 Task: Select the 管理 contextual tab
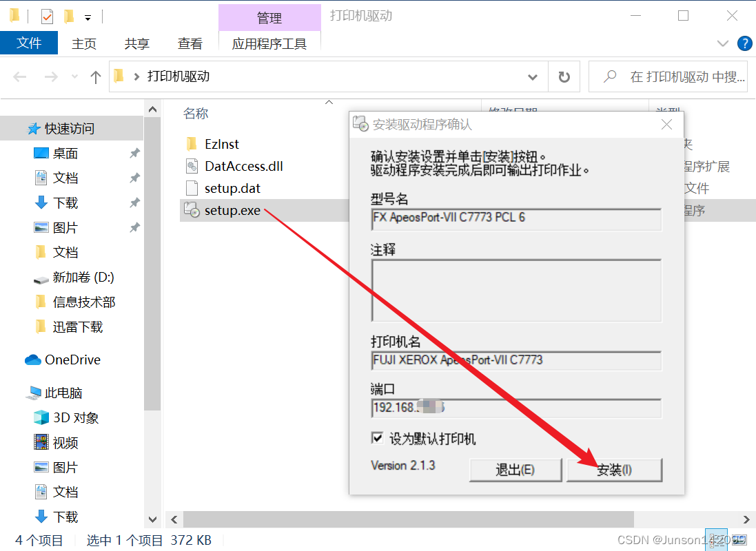point(269,18)
